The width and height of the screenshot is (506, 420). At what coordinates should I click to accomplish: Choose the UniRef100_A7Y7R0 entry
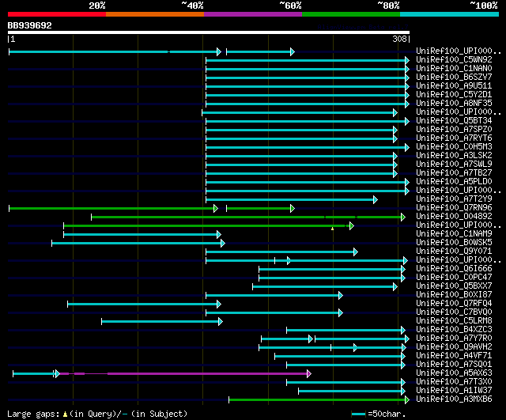(x=454, y=339)
